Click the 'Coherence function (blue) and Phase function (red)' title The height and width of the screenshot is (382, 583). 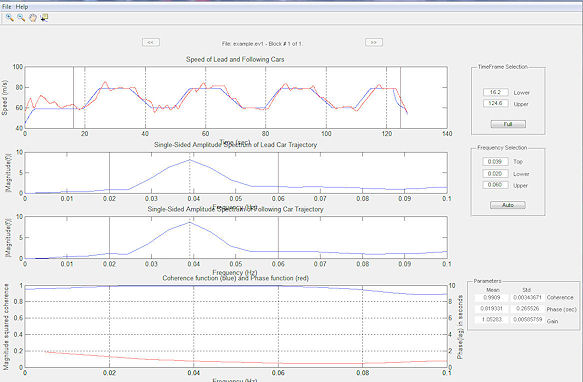tap(235, 278)
